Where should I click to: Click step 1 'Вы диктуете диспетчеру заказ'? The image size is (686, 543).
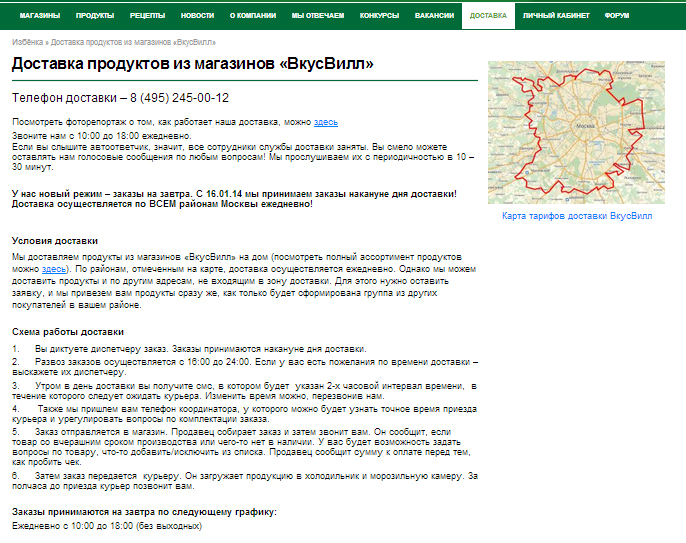tap(189, 349)
